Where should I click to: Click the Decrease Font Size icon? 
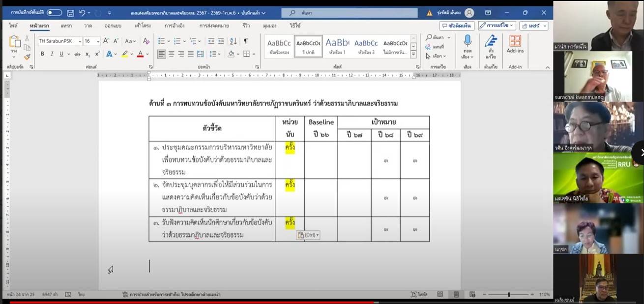coord(116,41)
